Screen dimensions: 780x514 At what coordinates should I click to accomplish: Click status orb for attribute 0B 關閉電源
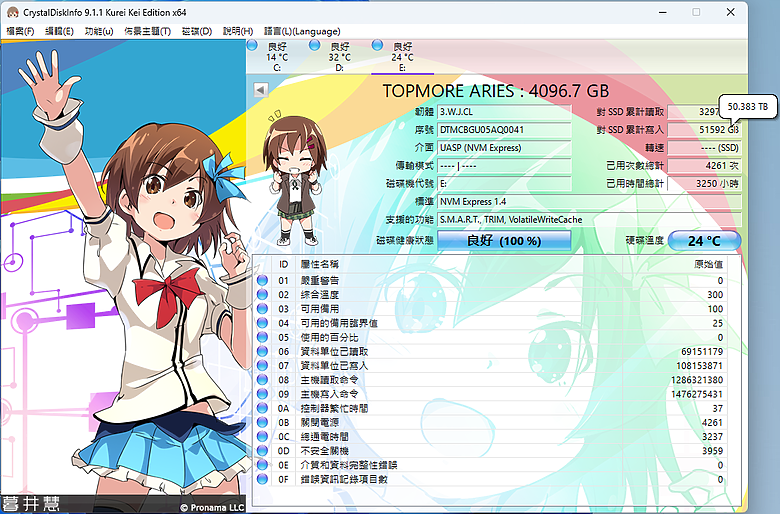coord(262,422)
